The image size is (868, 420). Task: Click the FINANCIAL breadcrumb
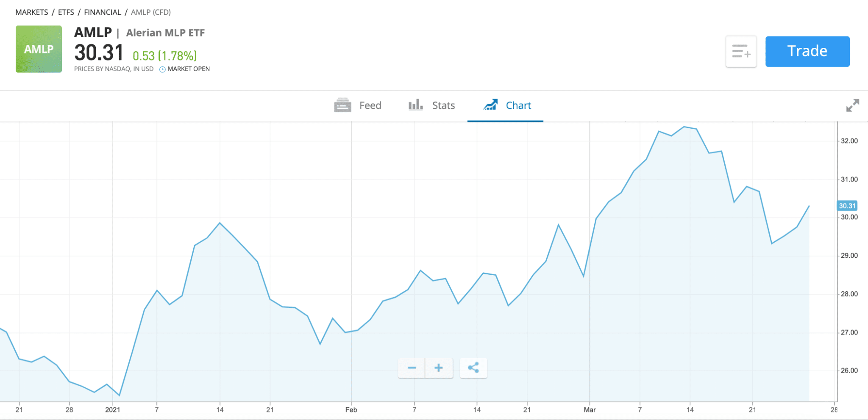(102, 12)
